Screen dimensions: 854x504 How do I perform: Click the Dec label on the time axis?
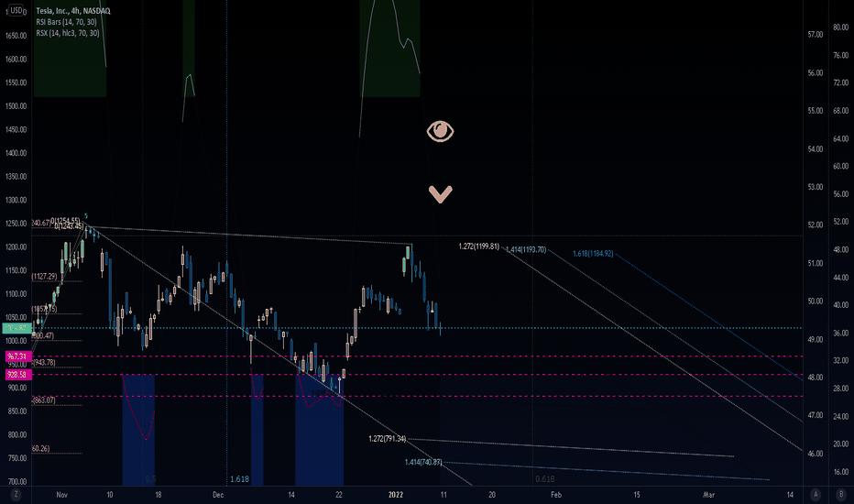pyautogui.click(x=218, y=495)
